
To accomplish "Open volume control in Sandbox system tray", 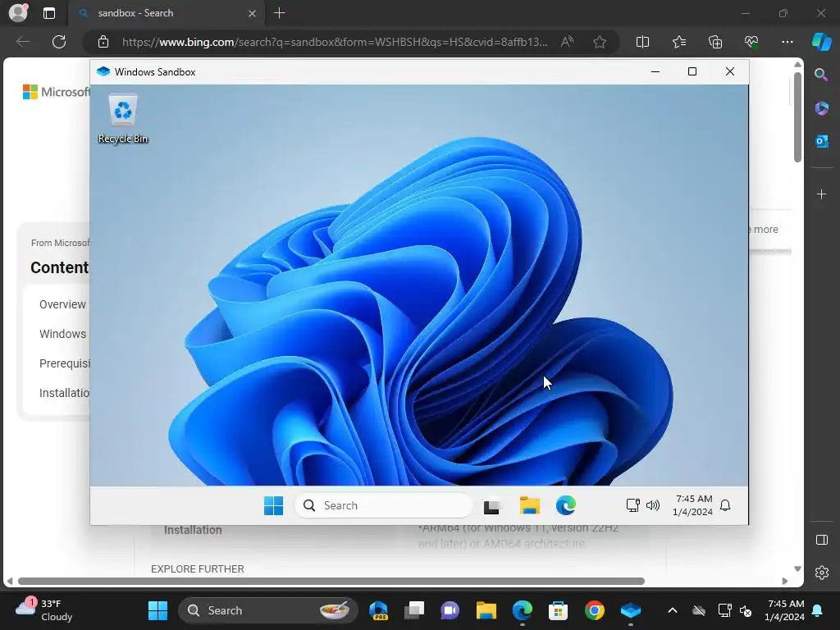I will [x=653, y=505].
